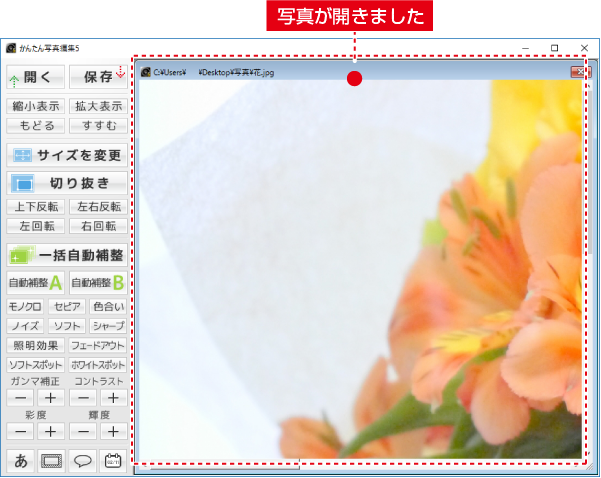Run 一括自動補整 batch auto correction

(x=67, y=255)
